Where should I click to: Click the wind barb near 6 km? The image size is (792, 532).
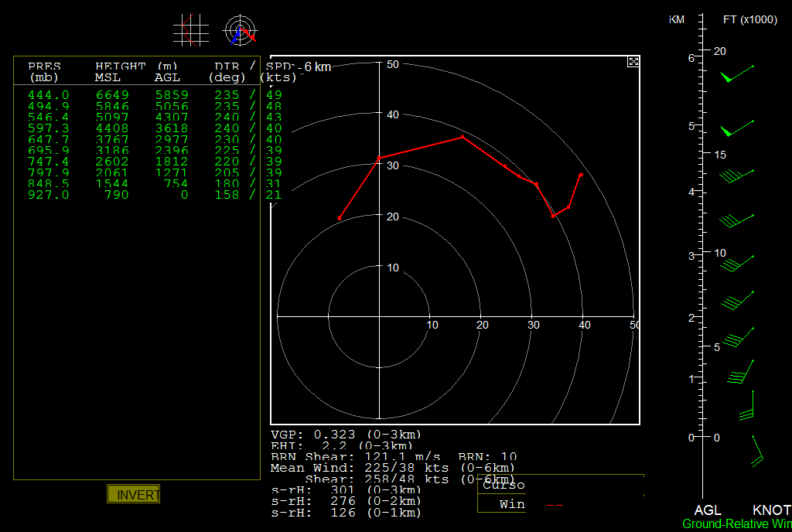[737, 73]
